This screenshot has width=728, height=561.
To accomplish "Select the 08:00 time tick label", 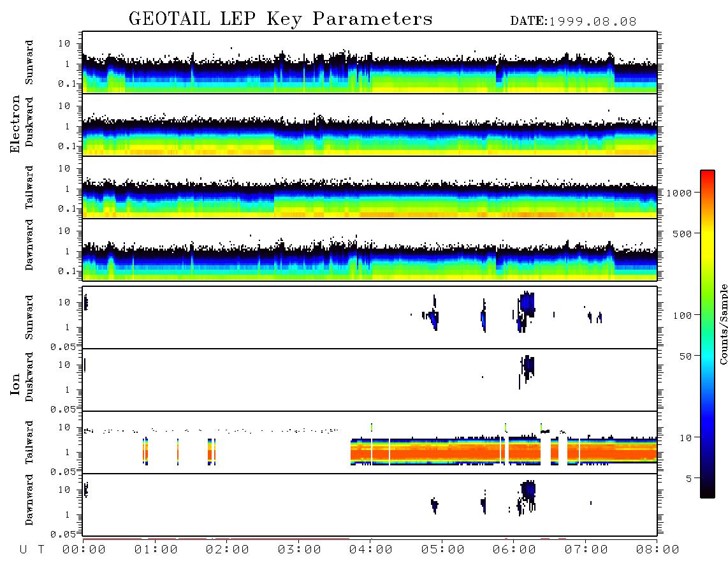I will click(x=658, y=550).
